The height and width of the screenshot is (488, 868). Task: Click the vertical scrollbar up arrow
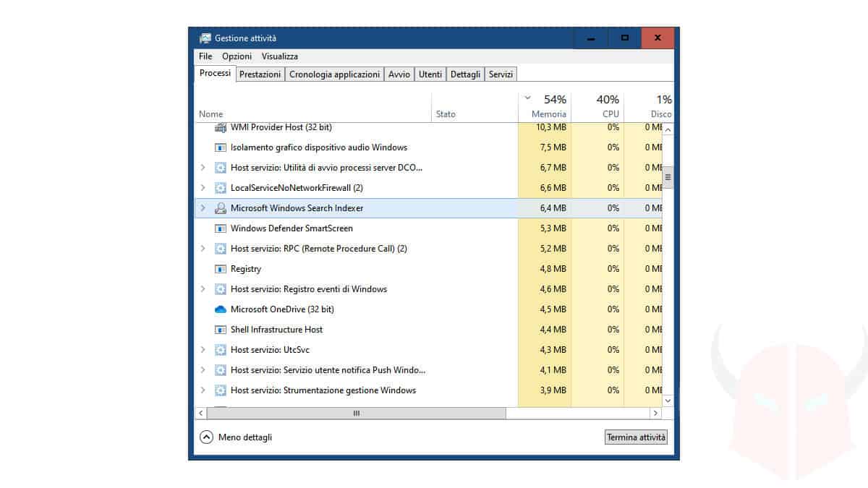coord(668,129)
